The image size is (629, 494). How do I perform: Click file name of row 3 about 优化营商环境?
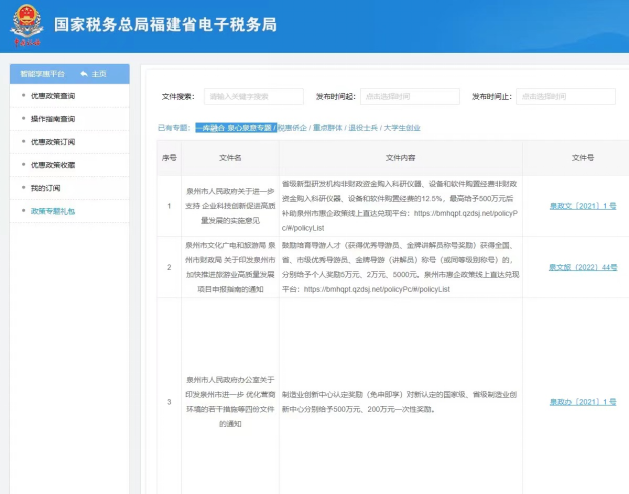click(230, 402)
